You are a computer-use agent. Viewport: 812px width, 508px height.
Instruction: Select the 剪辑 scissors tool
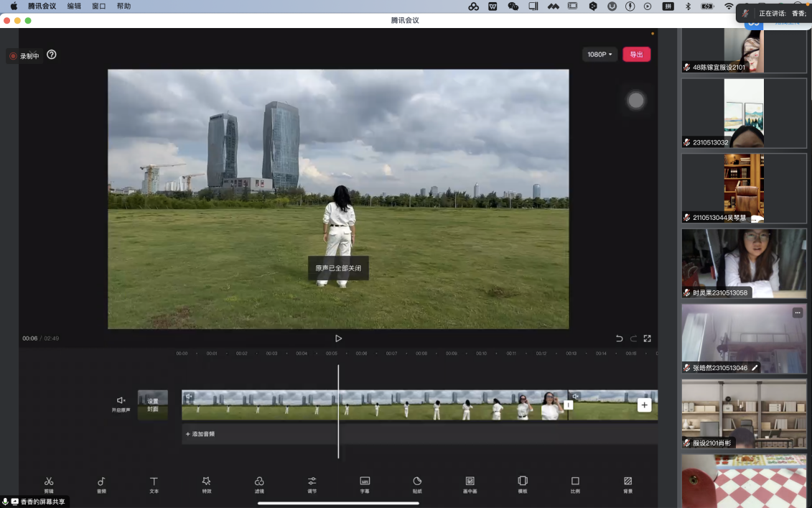click(x=49, y=484)
